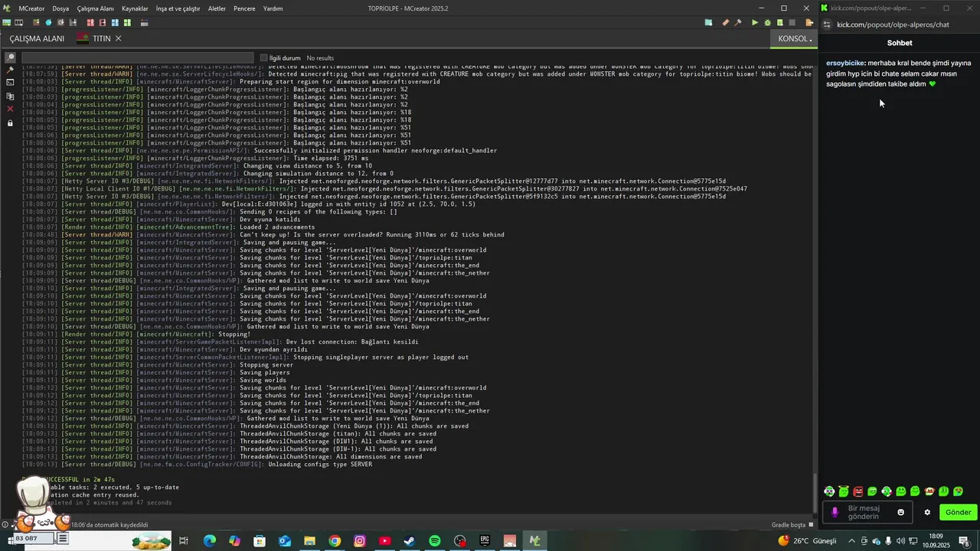Click the blue grid toolbar icon
The height and width of the screenshot is (551, 980).
click(115, 23)
